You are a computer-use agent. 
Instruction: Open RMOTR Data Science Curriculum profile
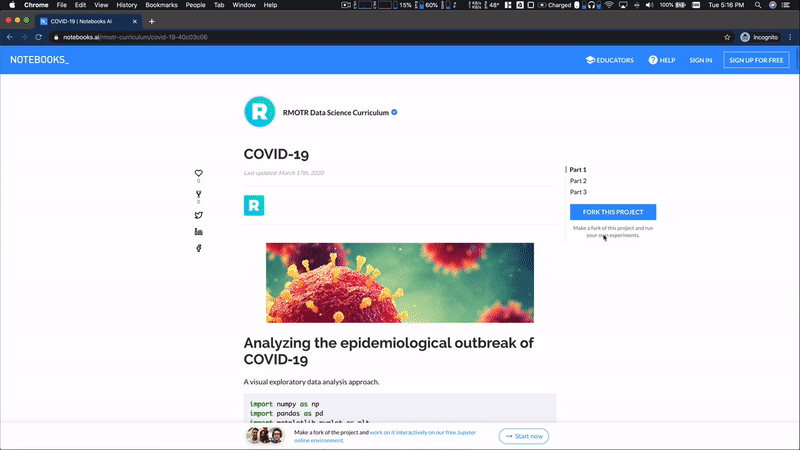(x=336, y=112)
